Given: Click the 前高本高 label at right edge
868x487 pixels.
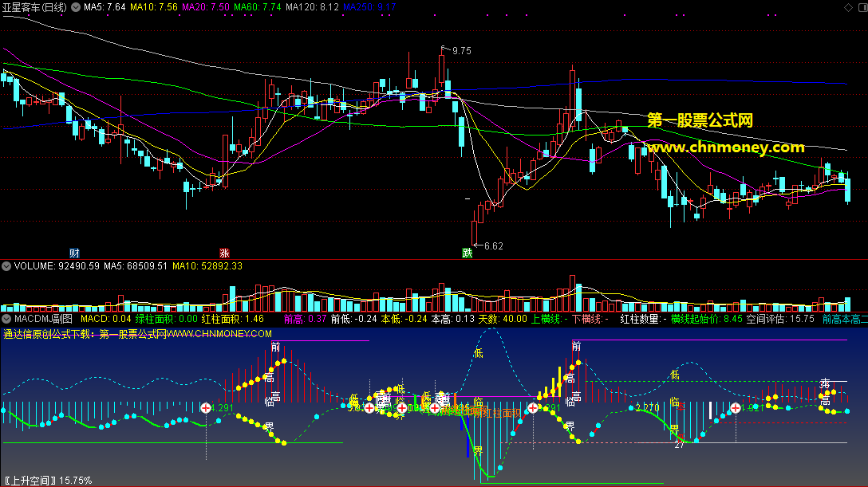Looking at the screenshot, I should click(x=845, y=319).
